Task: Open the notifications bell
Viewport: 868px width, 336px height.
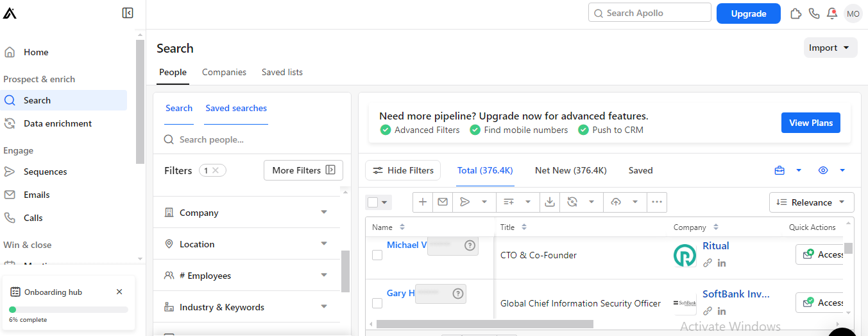Action: coord(832,13)
